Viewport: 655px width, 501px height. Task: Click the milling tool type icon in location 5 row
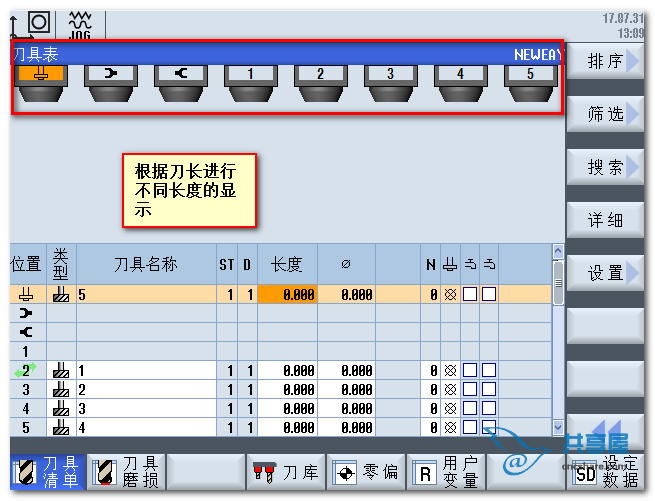(x=61, y=427)
